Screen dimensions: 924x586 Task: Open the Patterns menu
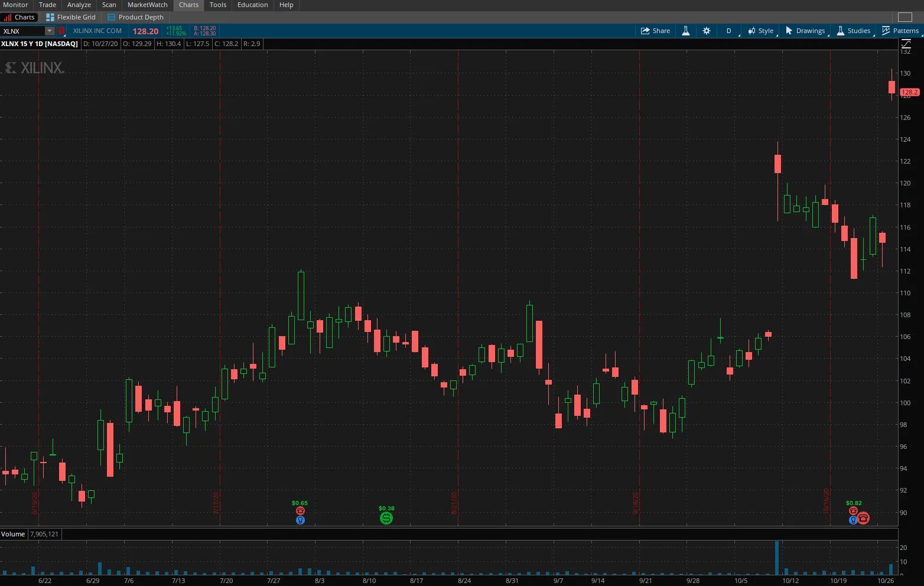pos(900,31)
